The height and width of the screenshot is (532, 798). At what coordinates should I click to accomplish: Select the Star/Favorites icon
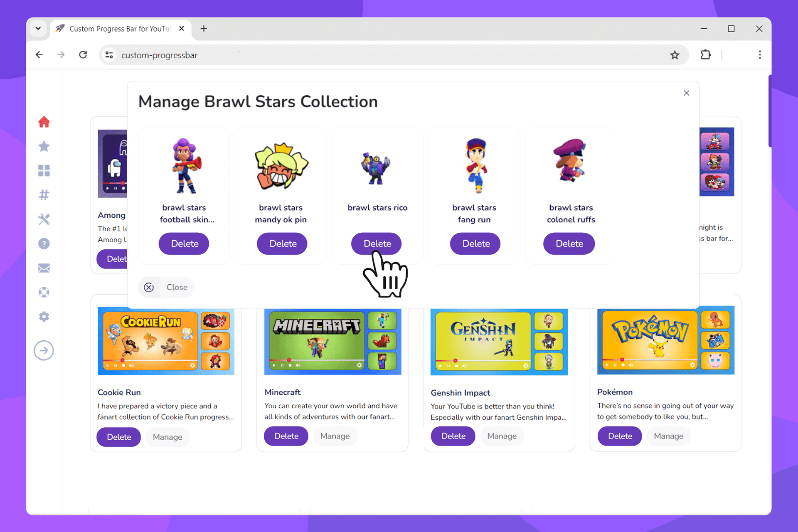click(45, 146)
